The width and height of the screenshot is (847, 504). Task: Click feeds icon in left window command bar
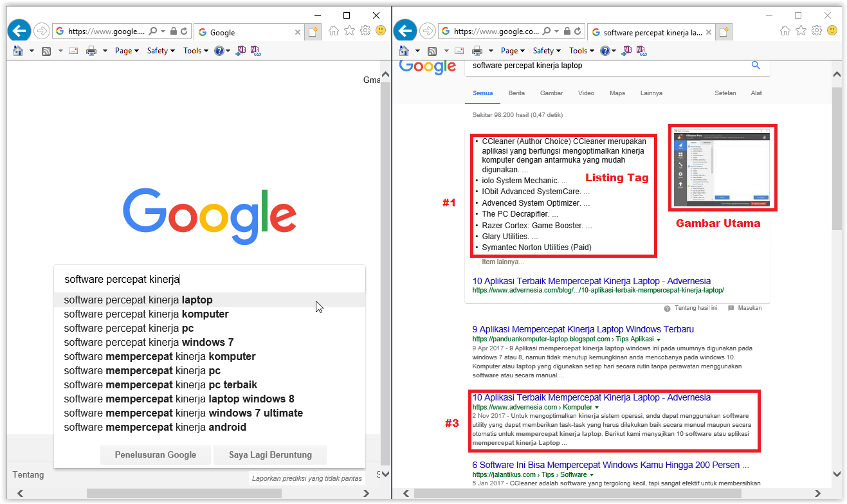[47, 51]
